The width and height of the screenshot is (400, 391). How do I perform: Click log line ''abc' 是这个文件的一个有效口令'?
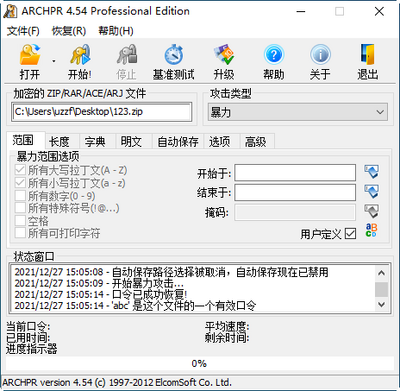coord(135,305)
